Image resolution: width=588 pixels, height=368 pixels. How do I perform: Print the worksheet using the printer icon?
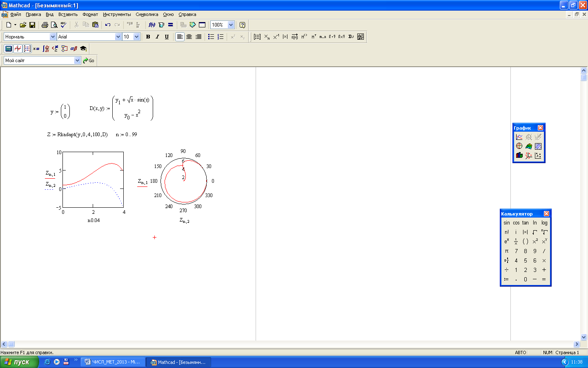45,25
